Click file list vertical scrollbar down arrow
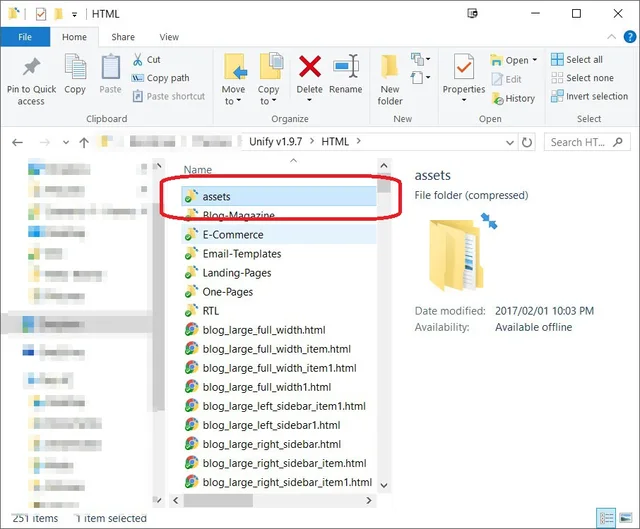This screenshot has height=529, width=640. pos(384,485)
